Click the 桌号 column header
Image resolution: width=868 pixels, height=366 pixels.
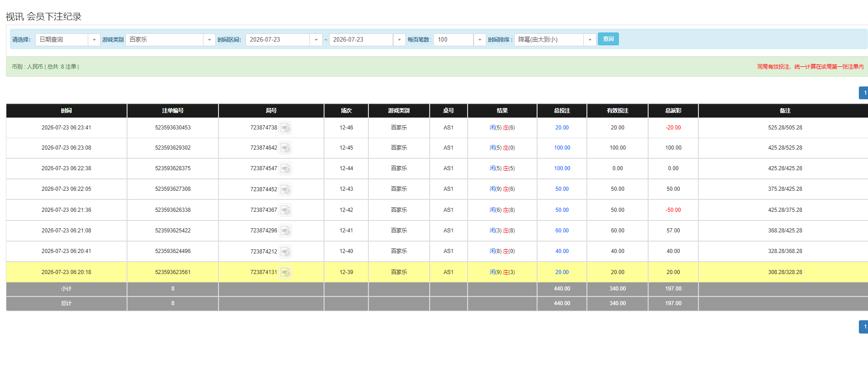point(448,111)
